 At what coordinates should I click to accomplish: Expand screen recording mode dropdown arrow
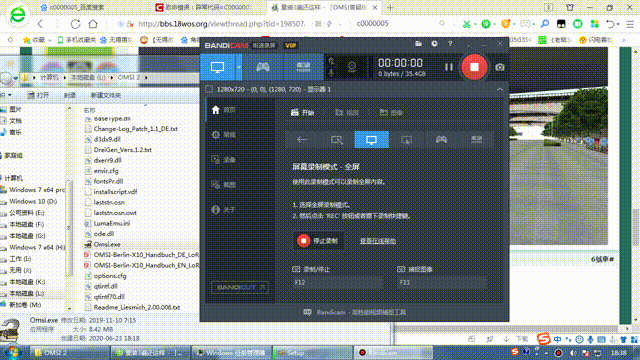(239, 67)
